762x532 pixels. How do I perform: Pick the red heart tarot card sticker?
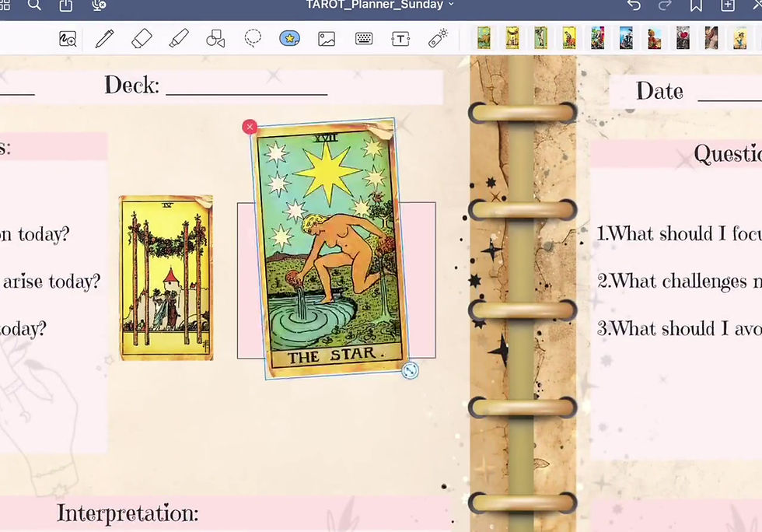(683, 38)
